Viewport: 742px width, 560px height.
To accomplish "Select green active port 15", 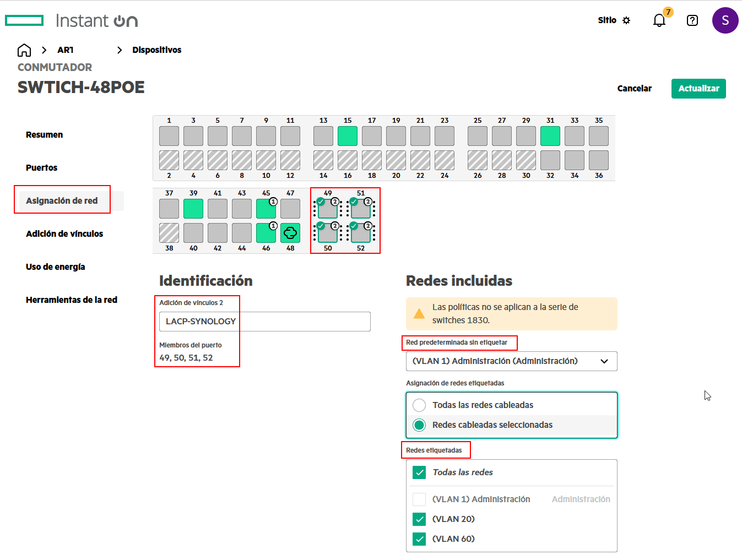I will click(x=348, y=136).
